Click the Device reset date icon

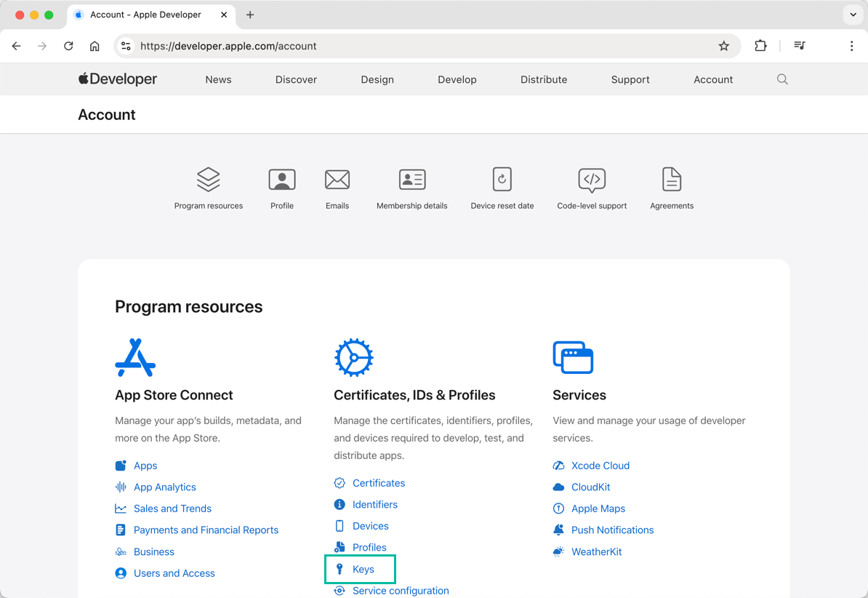click(x=502, y=180)
